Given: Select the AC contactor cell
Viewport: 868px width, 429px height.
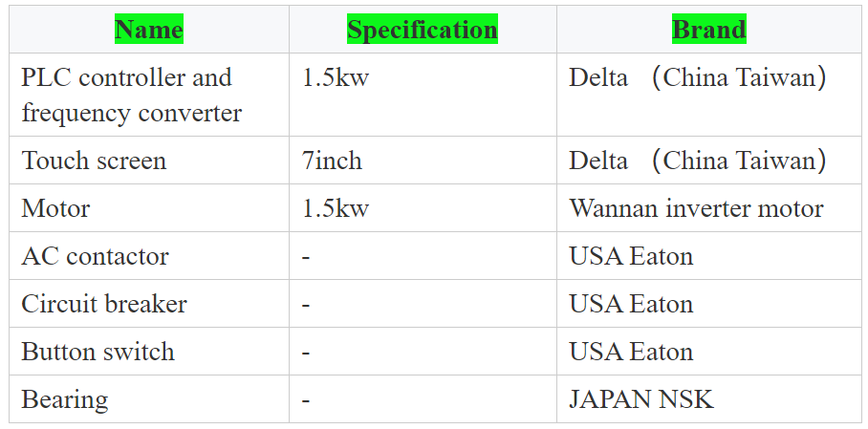Looking at the screenshot, I should point(149,255).
